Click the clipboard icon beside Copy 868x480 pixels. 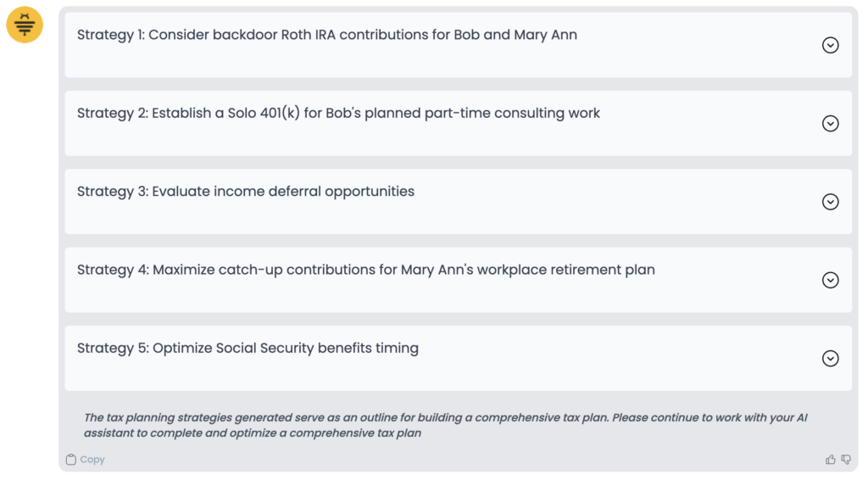coord(71,460)
